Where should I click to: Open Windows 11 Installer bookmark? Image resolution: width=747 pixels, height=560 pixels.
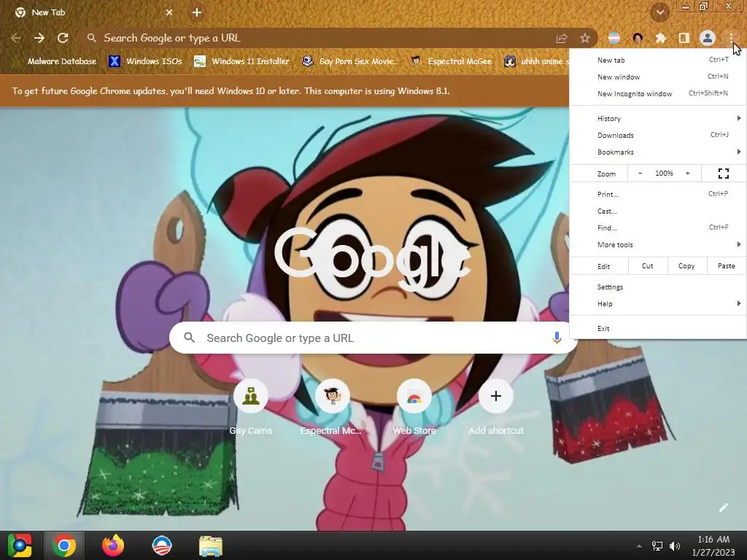tap(242, 61)
